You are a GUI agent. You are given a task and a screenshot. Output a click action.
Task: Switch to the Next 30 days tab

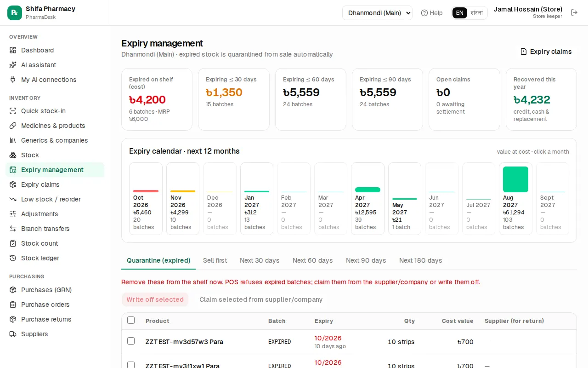coord(260,260)
